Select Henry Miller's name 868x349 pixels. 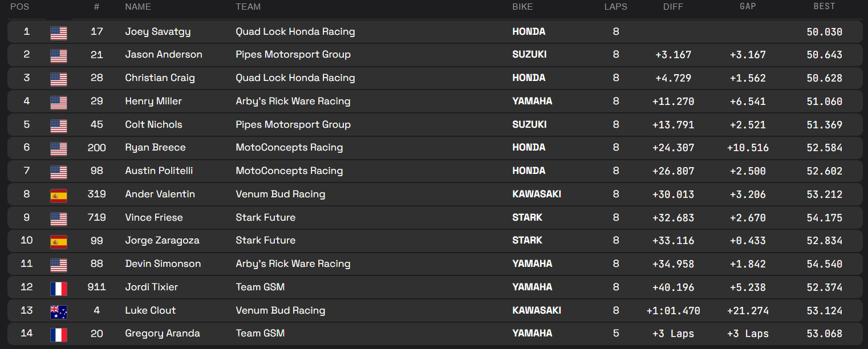tap(153, 102)
